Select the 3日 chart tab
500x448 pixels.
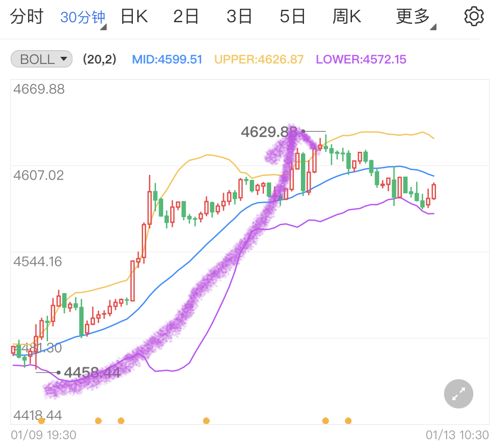coord(239,16)
